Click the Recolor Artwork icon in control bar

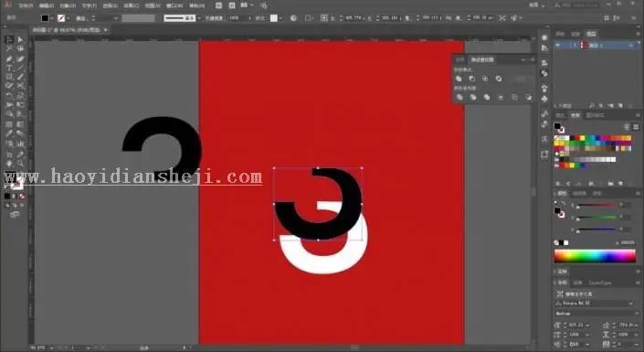coord(293,18)
